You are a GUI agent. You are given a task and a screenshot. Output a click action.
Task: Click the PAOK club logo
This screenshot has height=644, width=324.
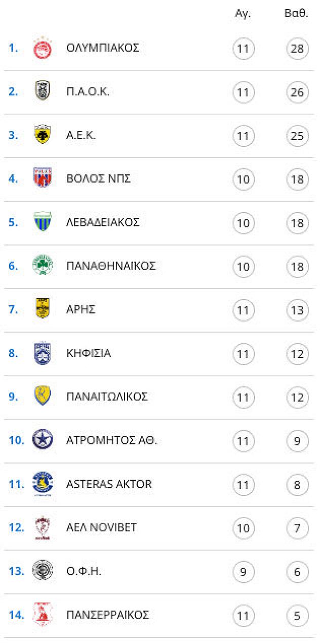coord(43,92)
